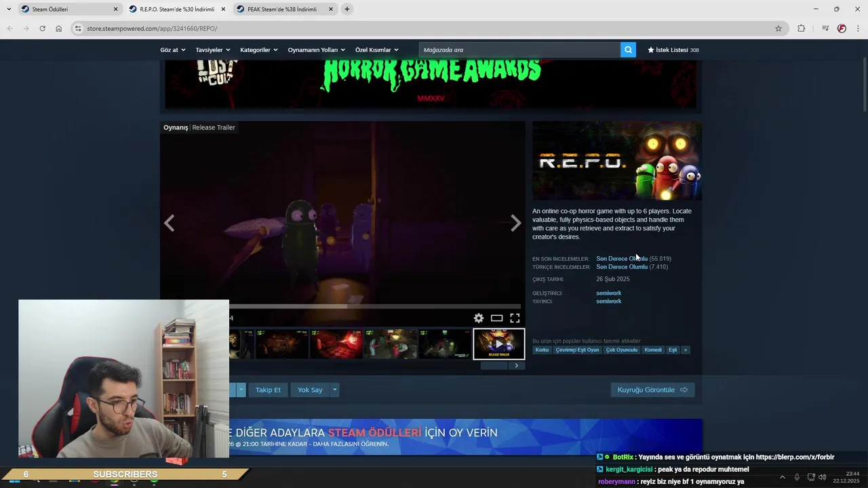This screenshot has width=868, height=488.
Task: Reload the page with the refresh icon
Action: point(42,28)
